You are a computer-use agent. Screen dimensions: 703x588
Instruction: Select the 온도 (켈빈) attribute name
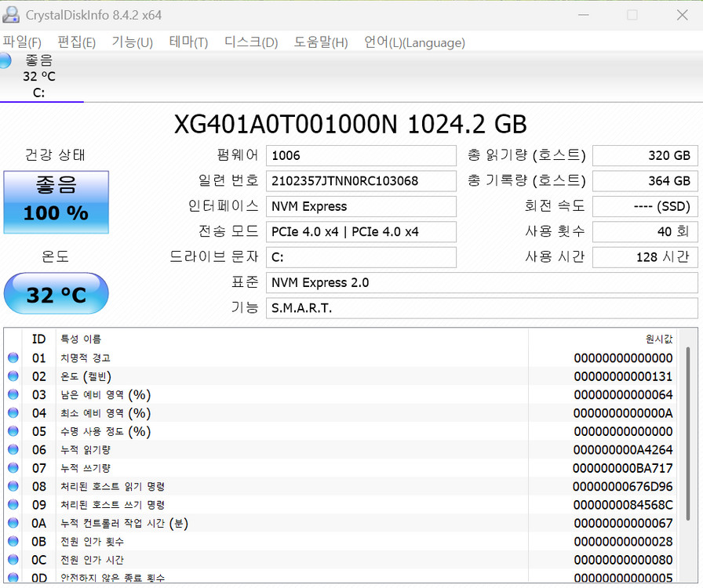[x=86, y=376]
